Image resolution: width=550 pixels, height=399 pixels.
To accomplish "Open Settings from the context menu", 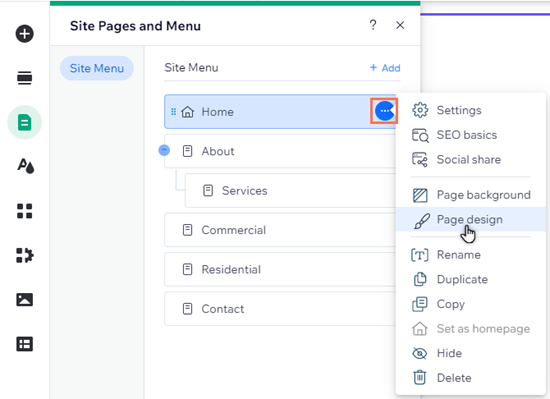I will tap(471, 110).
